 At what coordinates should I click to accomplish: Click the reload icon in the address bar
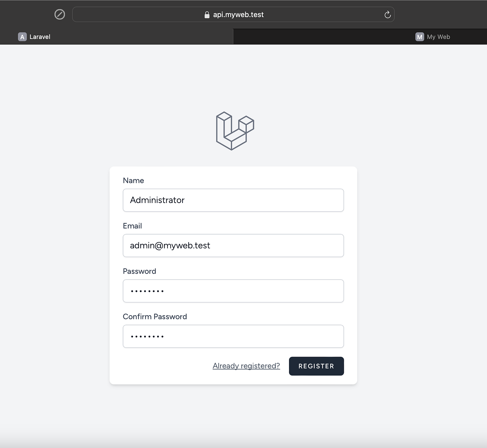387,14
